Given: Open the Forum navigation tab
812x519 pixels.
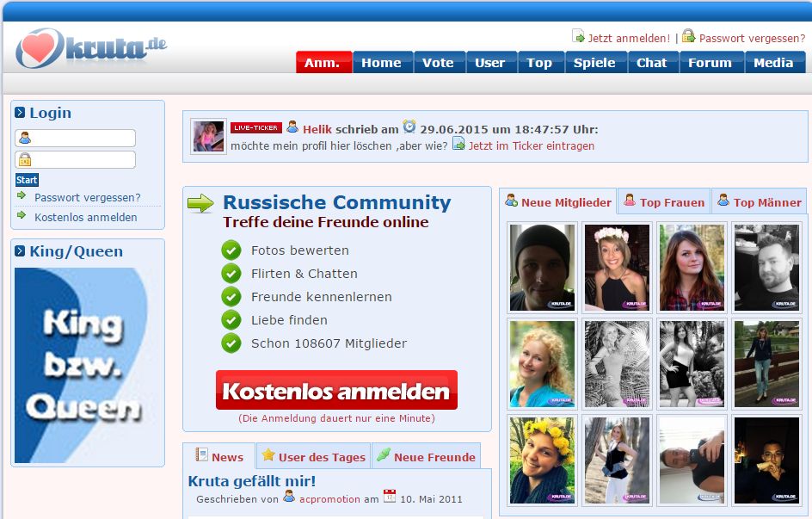Looking at the screenshot, I should pyautogui.click(x=711, y=62).
